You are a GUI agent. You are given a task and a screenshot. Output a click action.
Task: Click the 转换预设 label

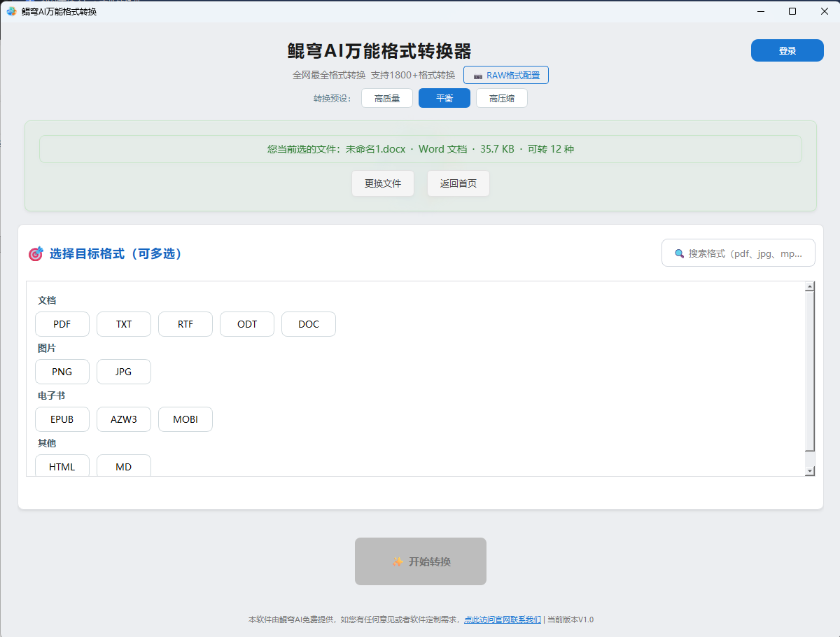332,99
